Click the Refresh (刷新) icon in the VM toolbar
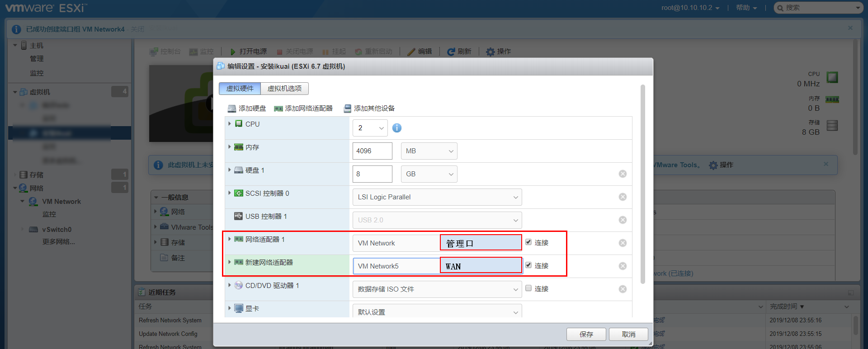Image resolution: width=868 pixels, height=349 pixels. [x=451, y=52]
